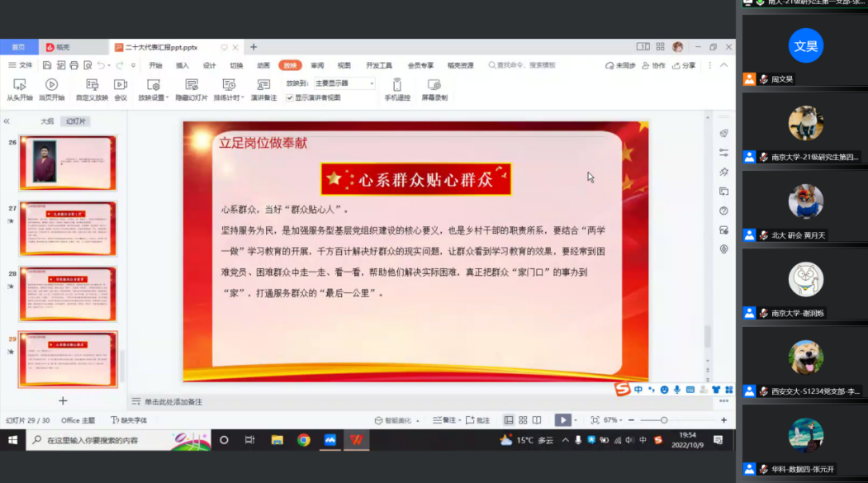Select slide 27 thumbnail

[x=68, y=229]
